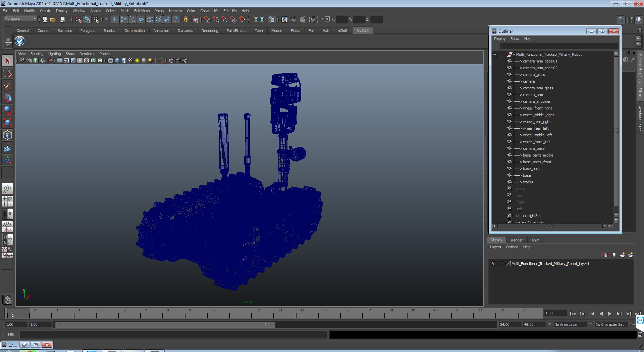This screenshot has width=644, height=352.
Task: Pick the Paint Selection brush tool
Action: pos(7,86)
